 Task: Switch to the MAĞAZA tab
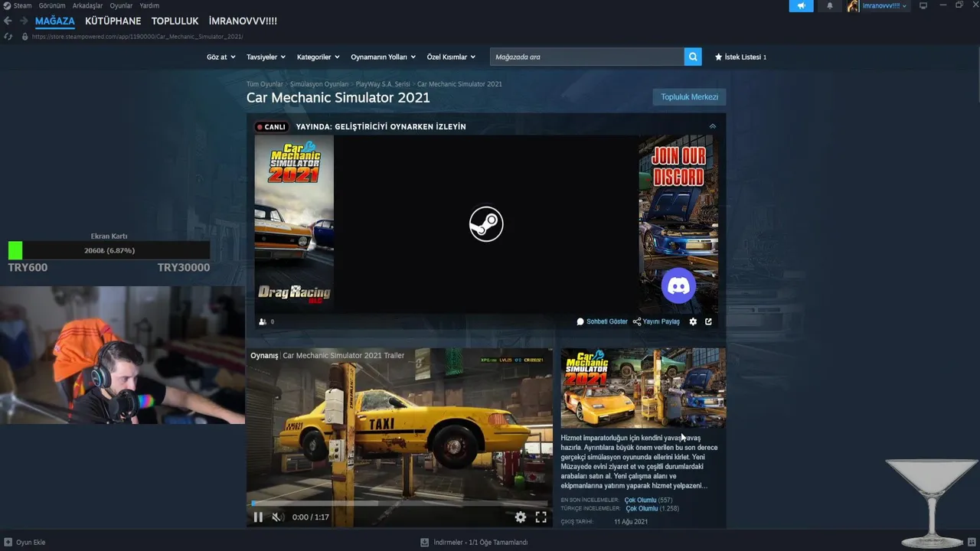point(55,21)
